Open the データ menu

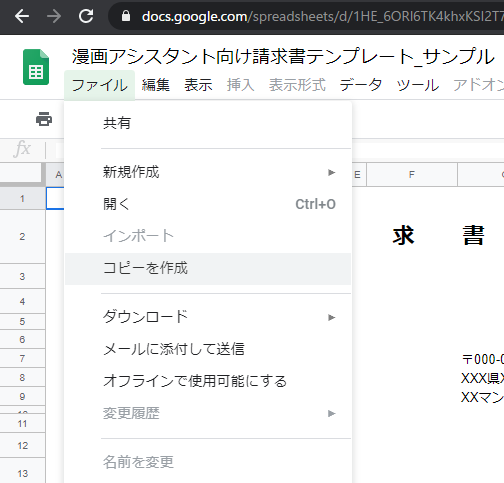tap(361, 85)
